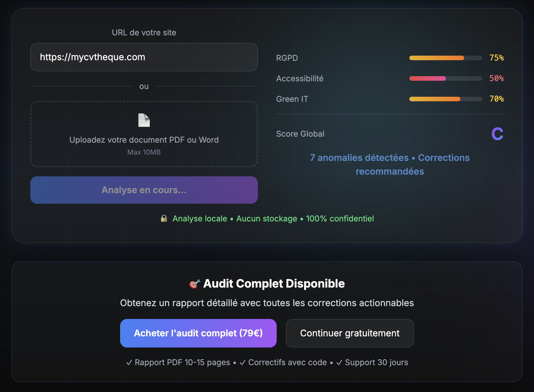534x392 pixels.
Task: Click the padlock icon before 'Analyse locale'
Action: point(164,218)
